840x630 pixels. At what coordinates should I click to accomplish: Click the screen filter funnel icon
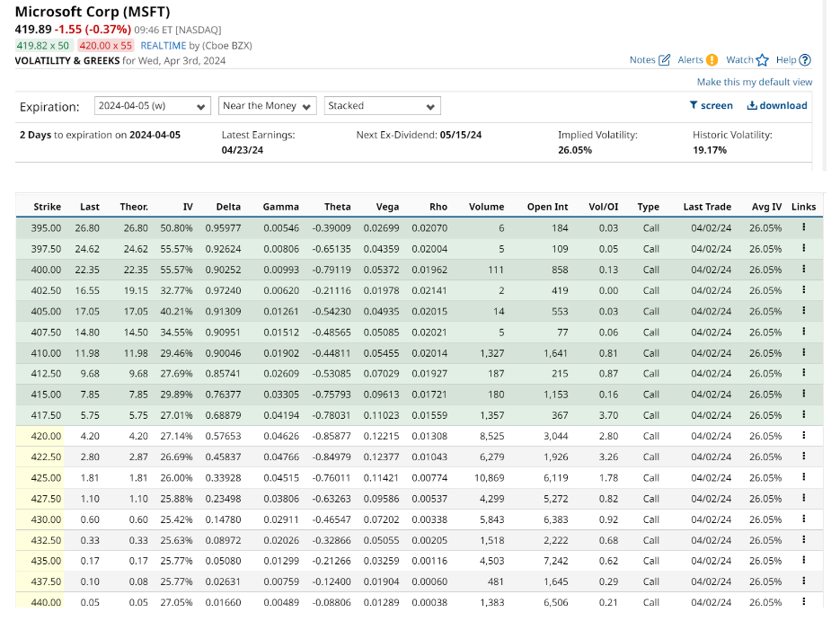tap(694, 105)
